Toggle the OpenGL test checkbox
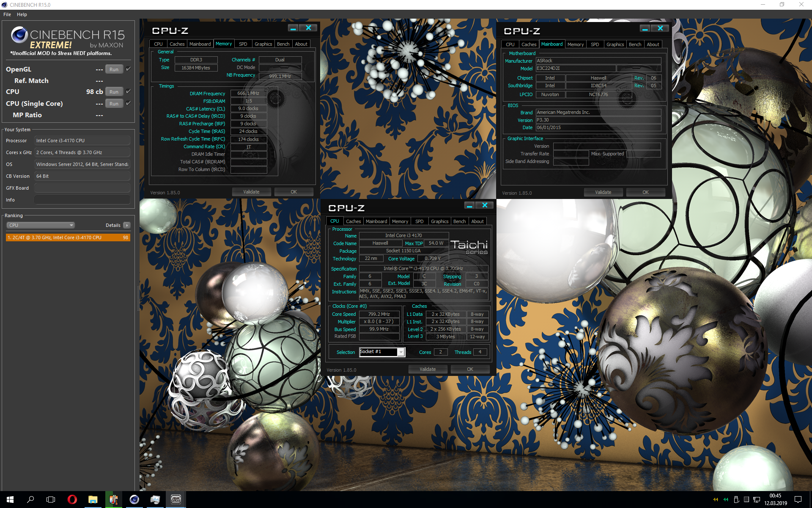 pos(128,69)
